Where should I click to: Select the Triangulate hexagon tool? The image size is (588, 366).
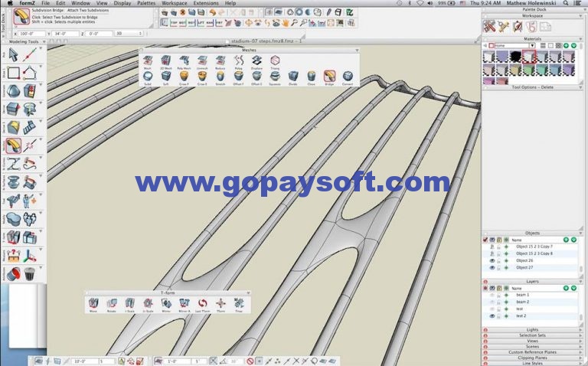pos(275,60)
